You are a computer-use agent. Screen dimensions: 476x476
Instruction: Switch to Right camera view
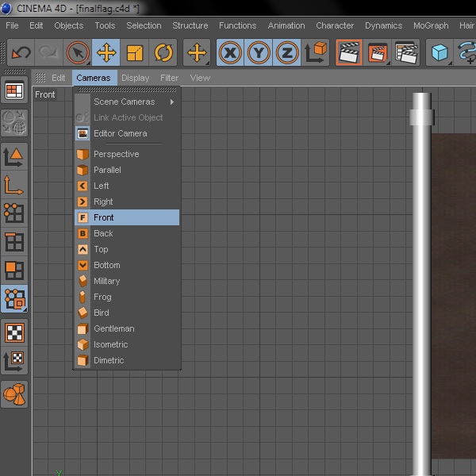127,202
